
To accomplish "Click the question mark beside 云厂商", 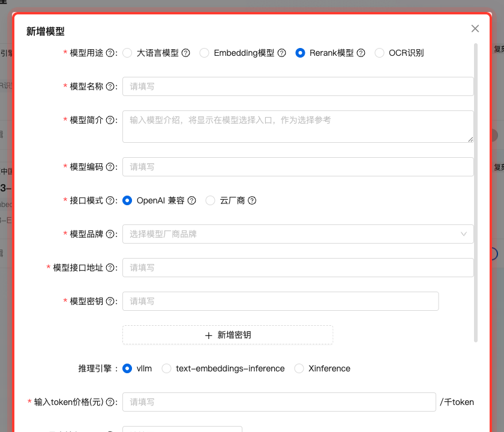I will click(251, 200).
